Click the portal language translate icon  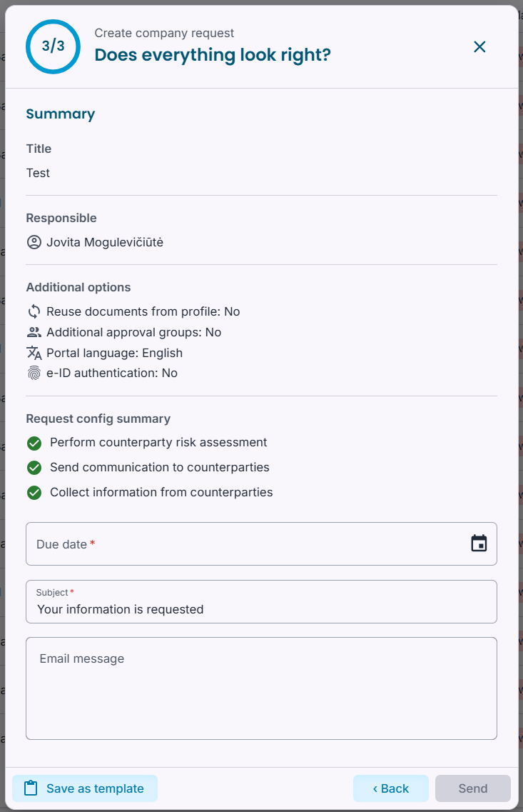tap(34, 353)
